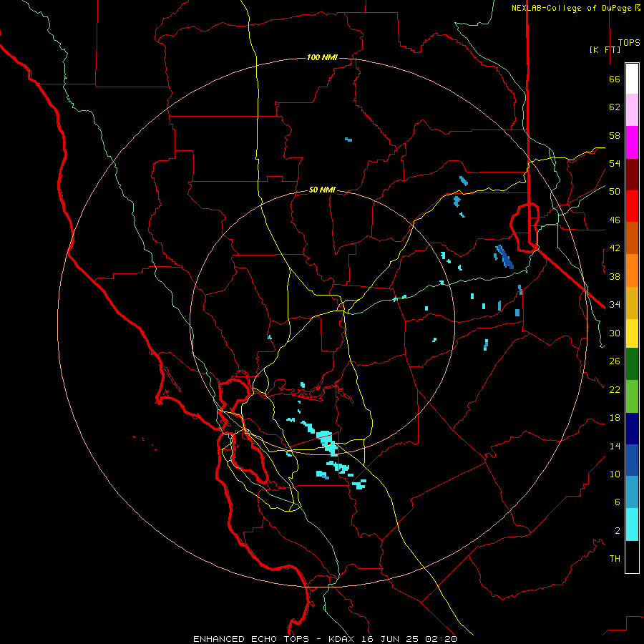This screenshot has height=644, width=644.
Task: Click the "KDAX" radar site identifier
Action: click(x=341, y=639)
